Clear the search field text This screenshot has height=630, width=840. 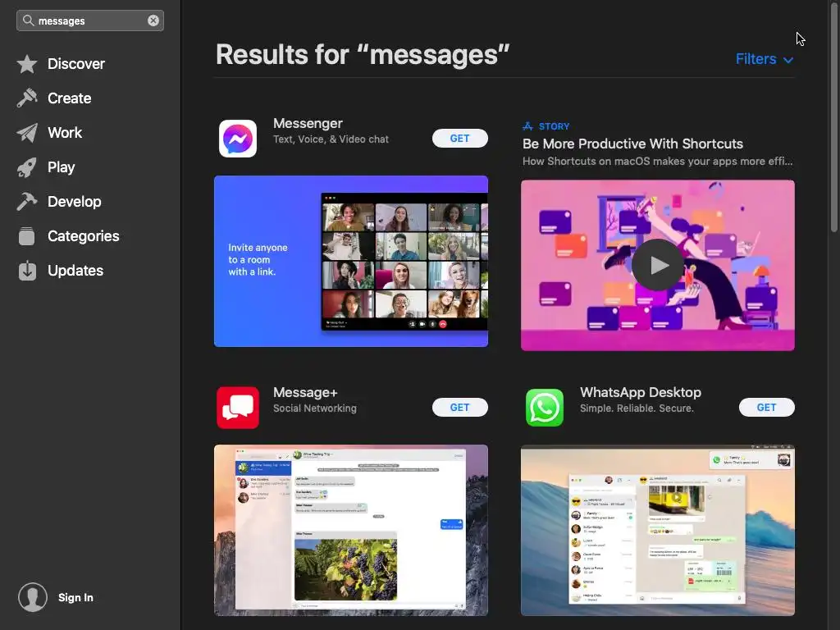153,21
